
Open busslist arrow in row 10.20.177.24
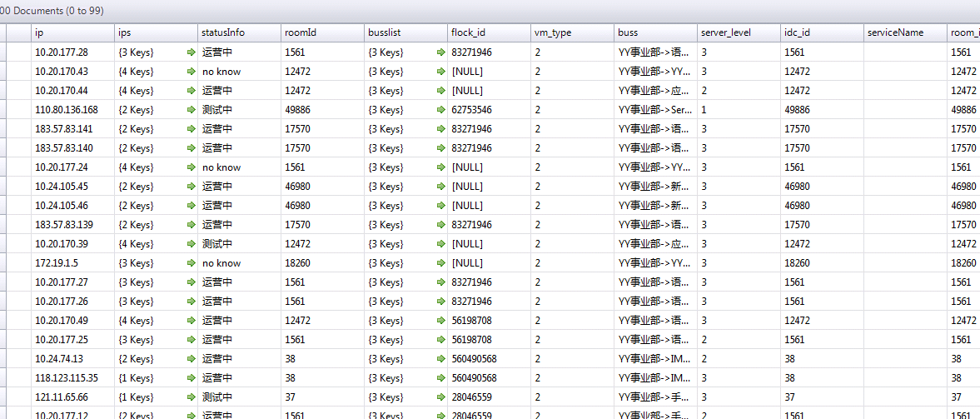click(x=440, y=167)
